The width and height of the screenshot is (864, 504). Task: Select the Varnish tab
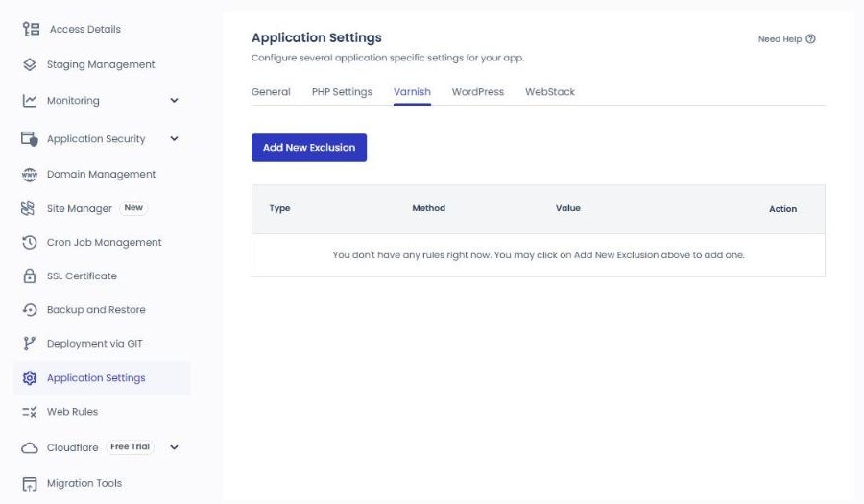(412, 92)
